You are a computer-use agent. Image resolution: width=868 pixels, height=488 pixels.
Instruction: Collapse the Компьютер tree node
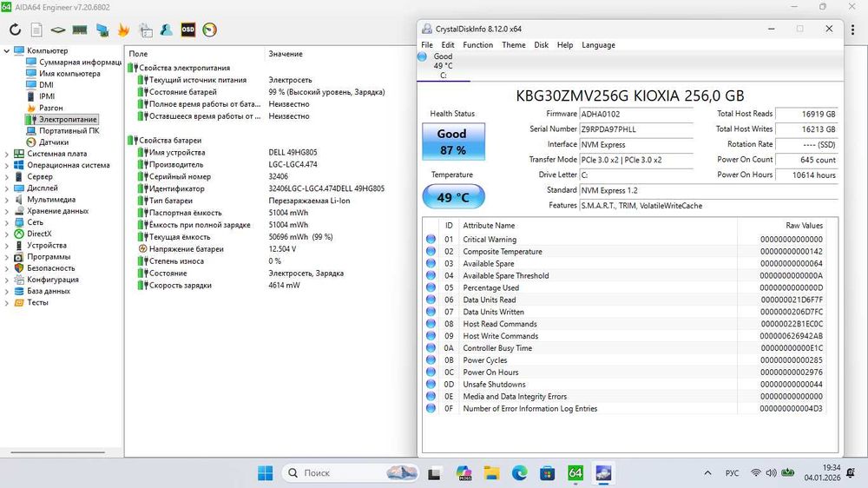click(x=7, y=51)
